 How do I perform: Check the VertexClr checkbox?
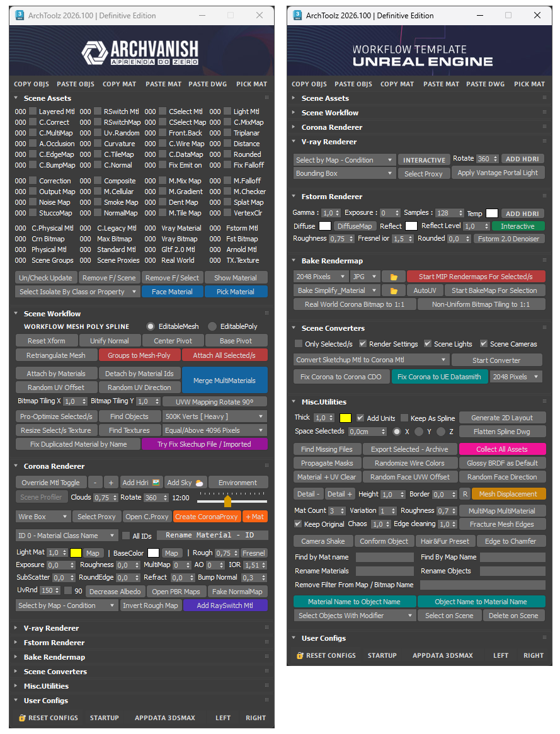tap(227, 213)
